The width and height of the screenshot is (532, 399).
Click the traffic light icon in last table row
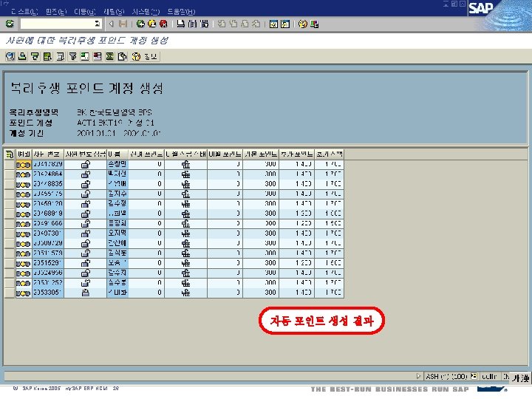(x=24, y=293)
